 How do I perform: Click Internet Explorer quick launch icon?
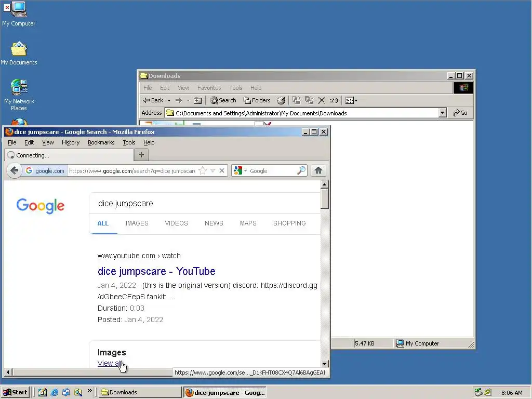[54, 392]
